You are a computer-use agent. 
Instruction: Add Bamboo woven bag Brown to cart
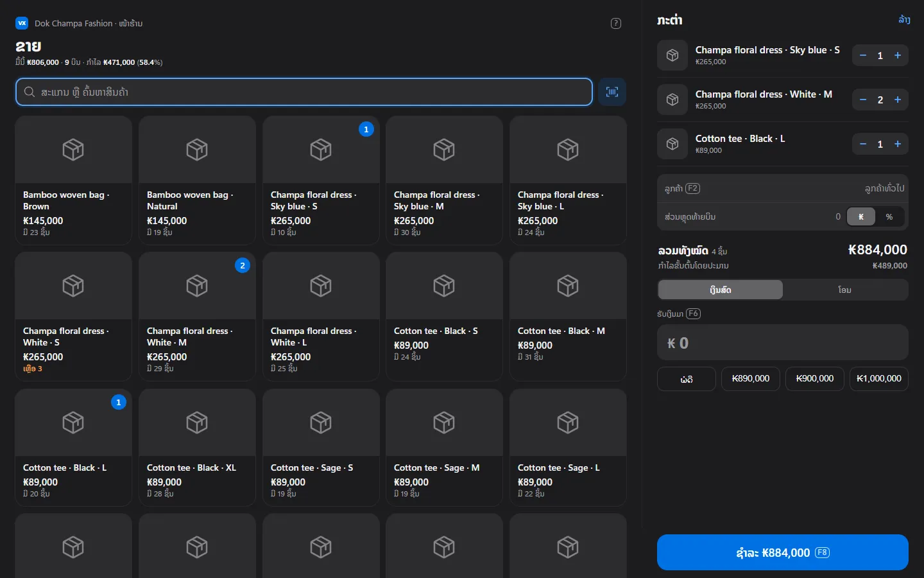tap(73, 180)
